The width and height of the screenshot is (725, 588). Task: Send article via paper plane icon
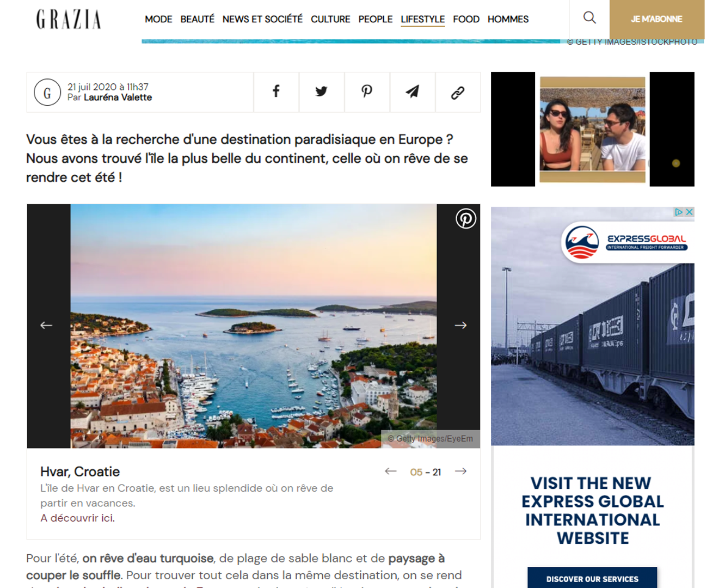click(412, 92)
